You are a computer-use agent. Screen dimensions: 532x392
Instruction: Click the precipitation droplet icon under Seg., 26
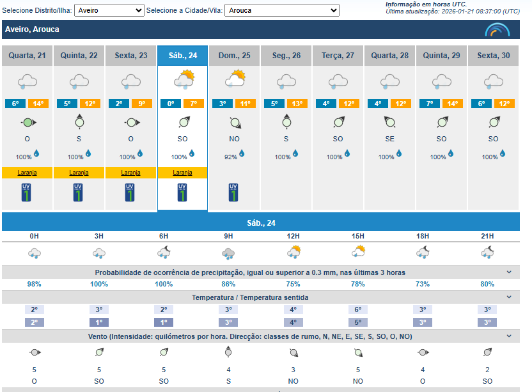pyautogui.click(x=296, y=153)
